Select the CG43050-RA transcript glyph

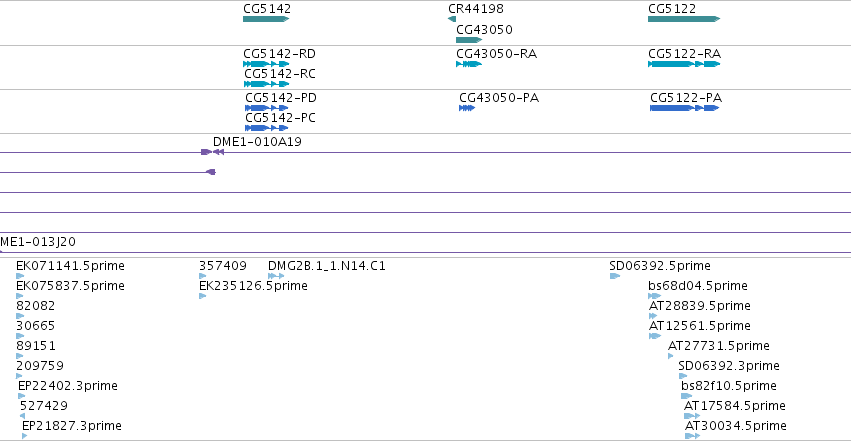[469, 64]
